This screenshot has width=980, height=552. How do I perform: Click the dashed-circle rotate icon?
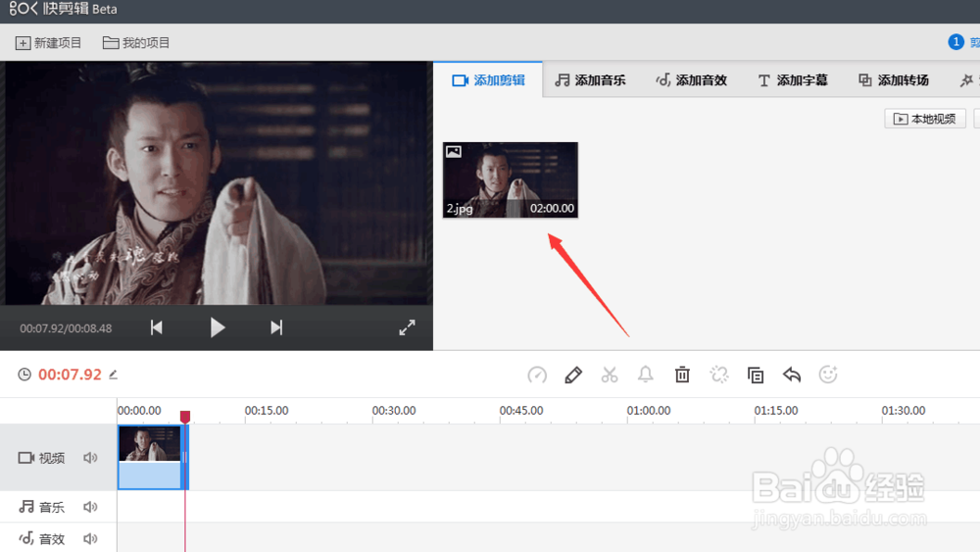(718, 375)
